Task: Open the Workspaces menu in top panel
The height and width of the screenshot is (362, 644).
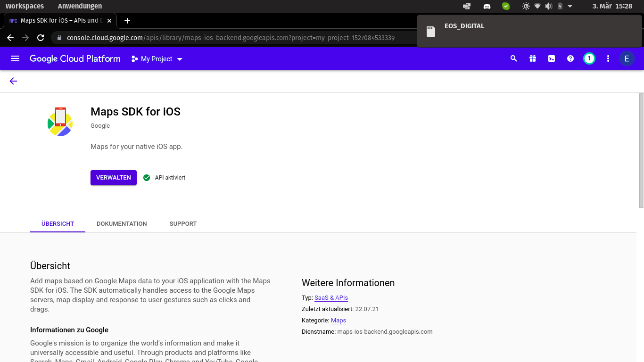Action: 25,6
